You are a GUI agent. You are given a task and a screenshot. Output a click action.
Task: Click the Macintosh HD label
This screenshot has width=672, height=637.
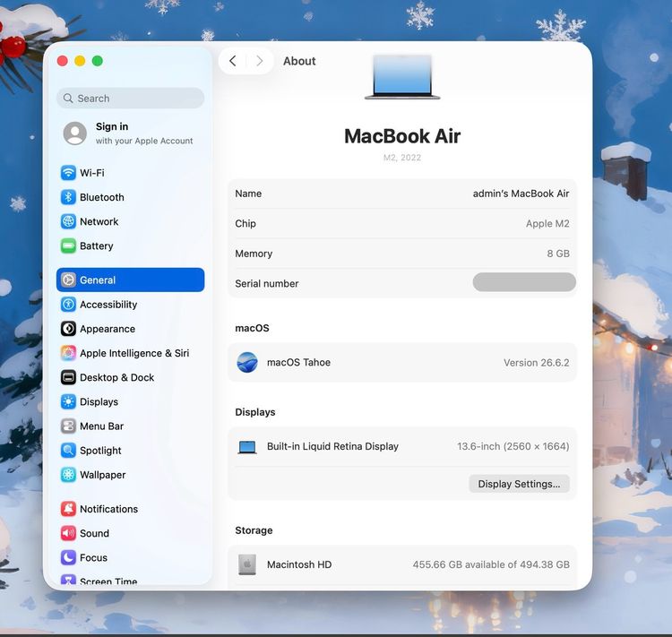[299, 564]
